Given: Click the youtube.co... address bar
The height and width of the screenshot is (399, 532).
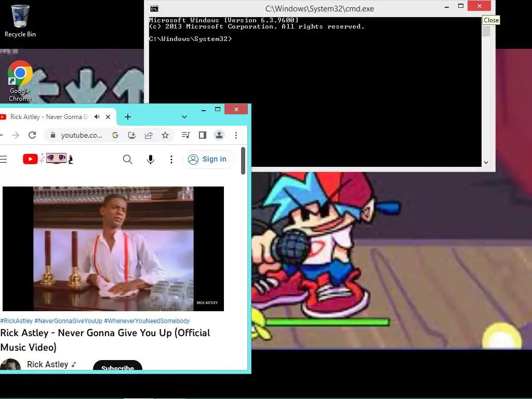Looking at the screenshot, I should coord(82,136).
